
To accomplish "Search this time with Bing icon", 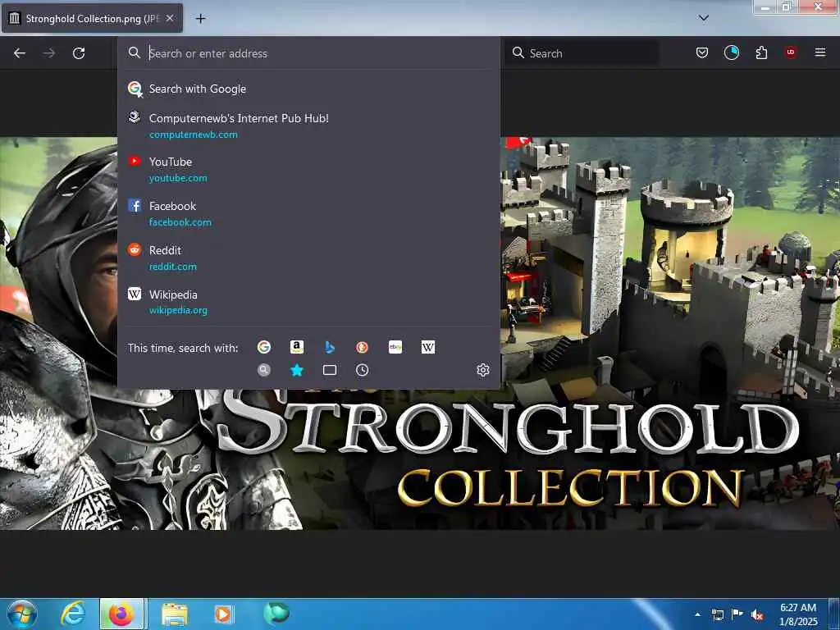I will click(330, 347).
